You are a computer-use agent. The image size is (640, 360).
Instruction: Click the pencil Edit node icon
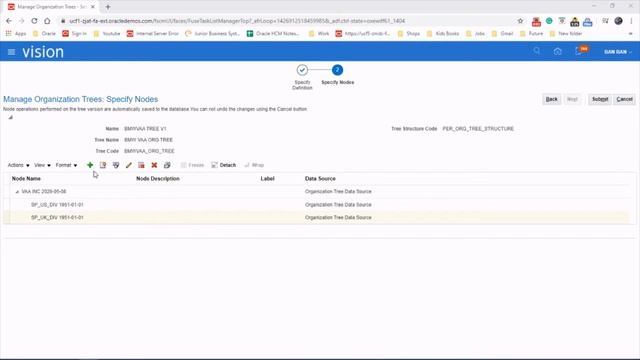129,165
